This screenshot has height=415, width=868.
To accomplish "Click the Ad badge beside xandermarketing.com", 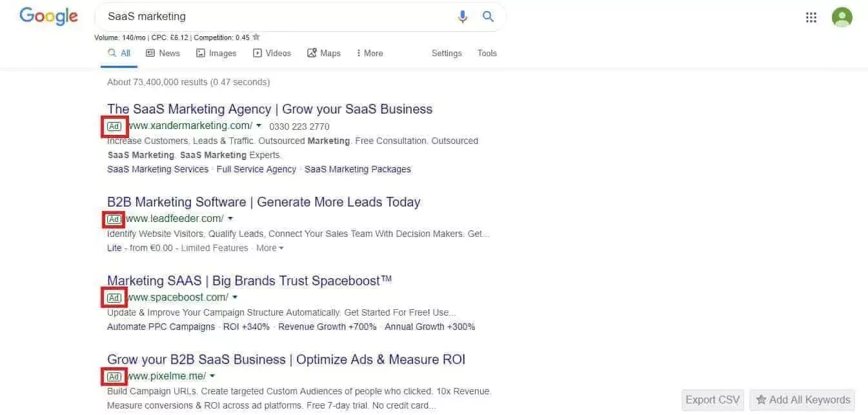I will pyautogui.click(x=114, y=127).
